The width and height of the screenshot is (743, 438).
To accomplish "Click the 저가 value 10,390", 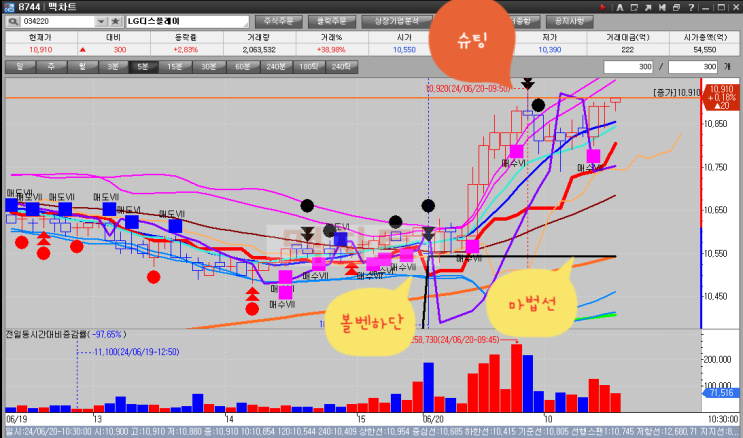I will tap(550, 50).
